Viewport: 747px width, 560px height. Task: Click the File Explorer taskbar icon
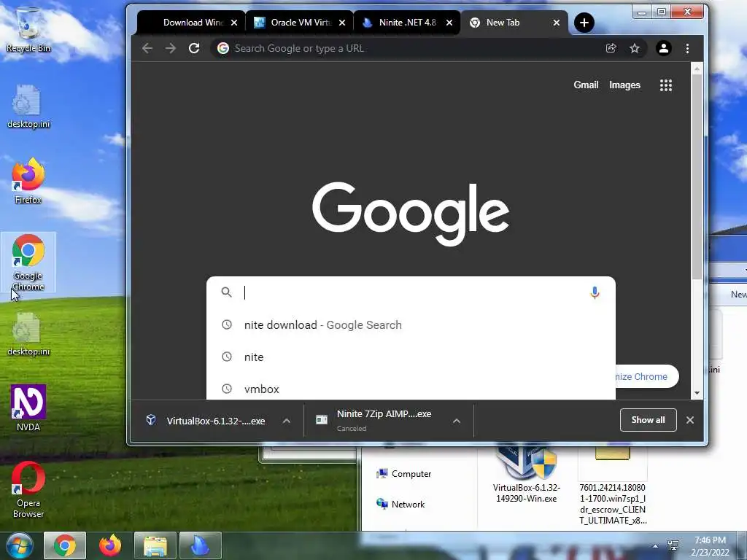(155, 545)
